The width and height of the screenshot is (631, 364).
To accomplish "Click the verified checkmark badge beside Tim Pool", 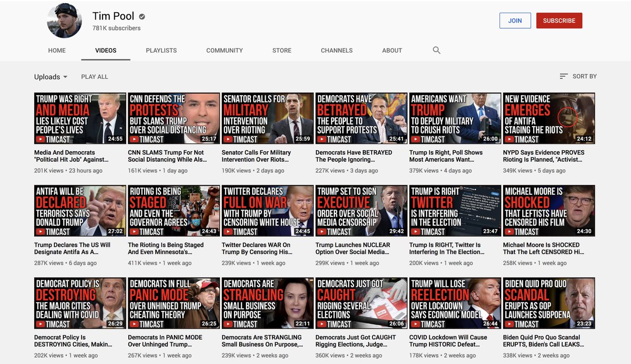I will click(x=142, y=17).
